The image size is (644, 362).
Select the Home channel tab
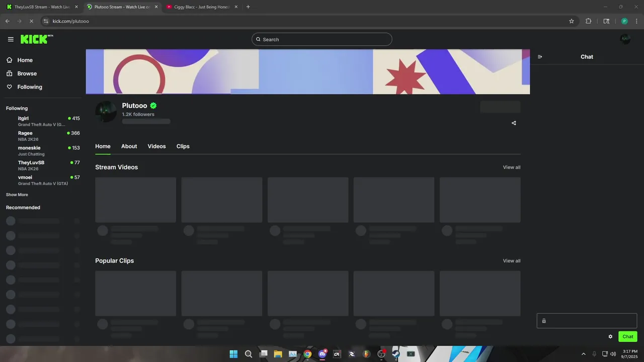point(103,146)
